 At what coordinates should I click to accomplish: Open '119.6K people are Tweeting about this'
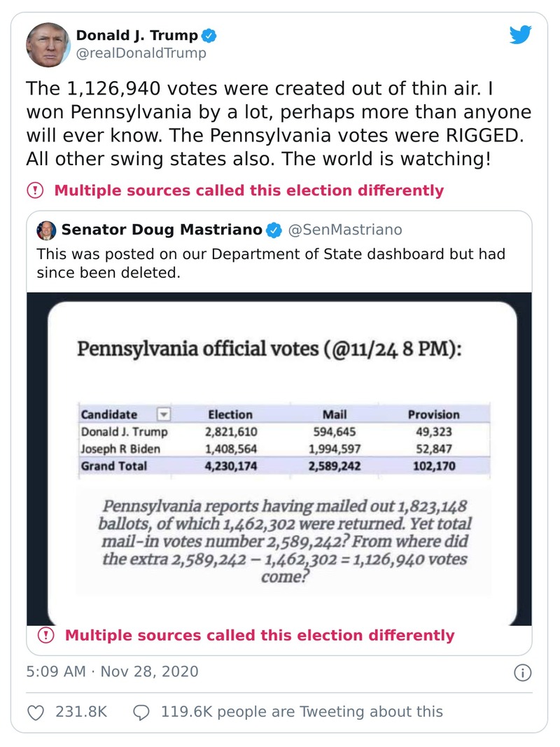302,712
